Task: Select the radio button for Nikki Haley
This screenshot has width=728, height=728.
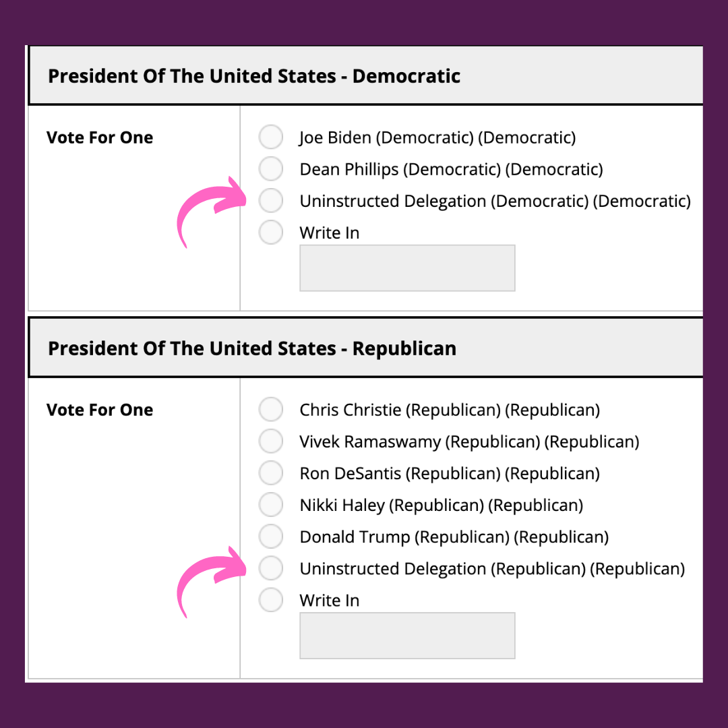Action: 270,504
